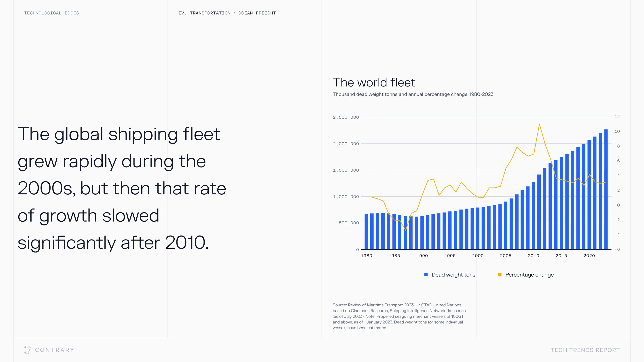Select the Percentage change legend label
644x362 pixels.
tap(529, 275)
